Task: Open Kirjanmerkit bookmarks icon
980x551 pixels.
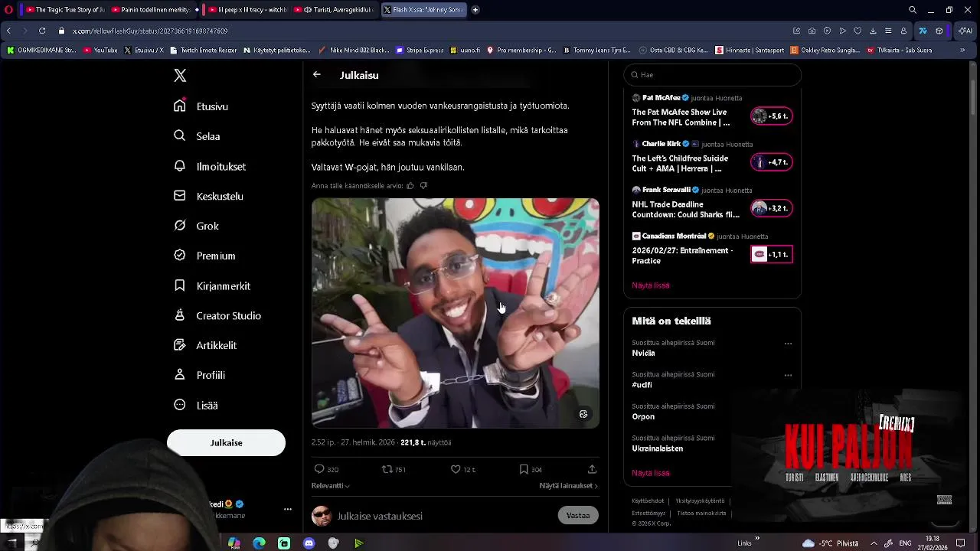Action: pos(180,285)
